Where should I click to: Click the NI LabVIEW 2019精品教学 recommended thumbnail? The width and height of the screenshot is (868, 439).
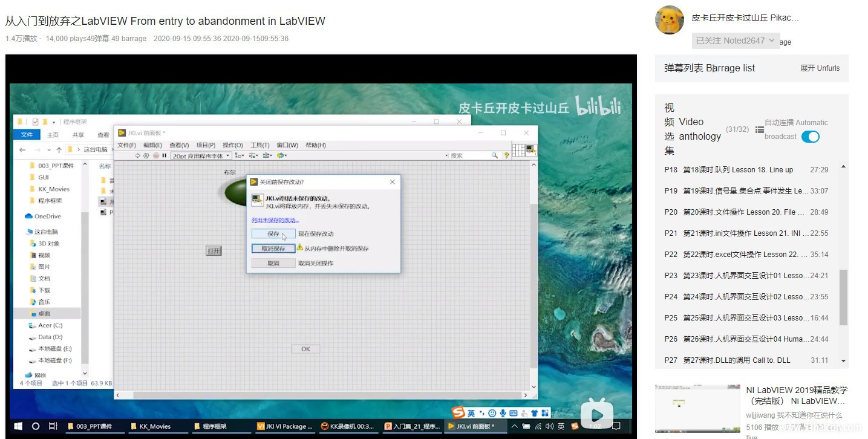(x=697, y=408)
